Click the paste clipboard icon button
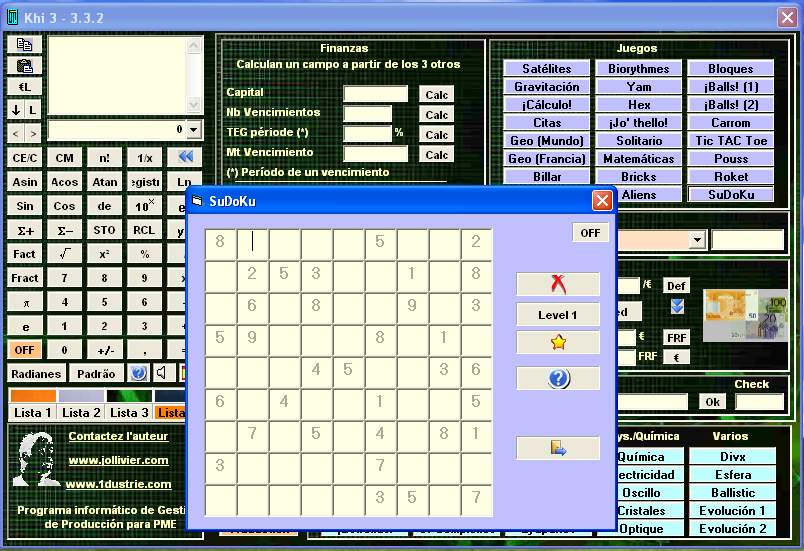 pyautogui.click(x=25, y=66)
